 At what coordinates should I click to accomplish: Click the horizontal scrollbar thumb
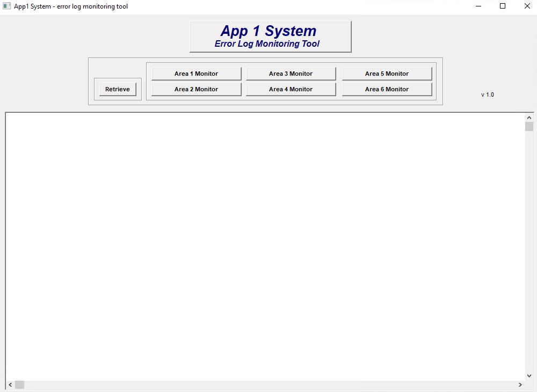(x=19, y=385)
